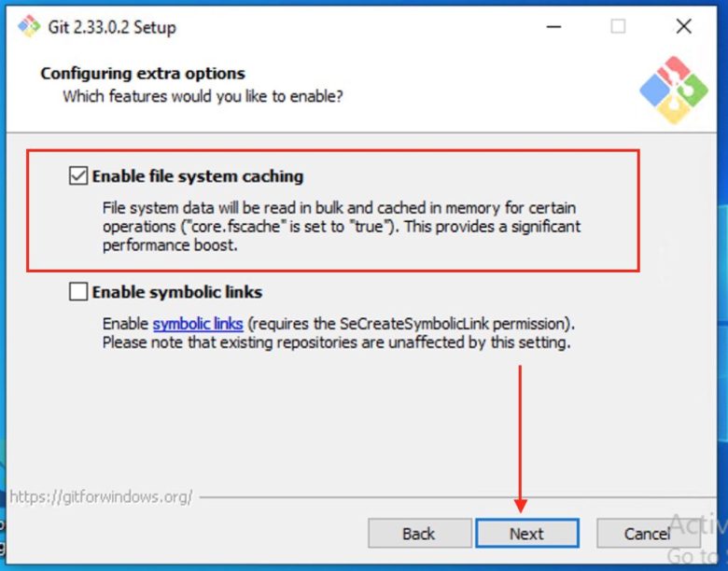Click the SeCreateSymbolicLink permission description text
This screenshot has width=728, height=571.
tap(339, 333)
